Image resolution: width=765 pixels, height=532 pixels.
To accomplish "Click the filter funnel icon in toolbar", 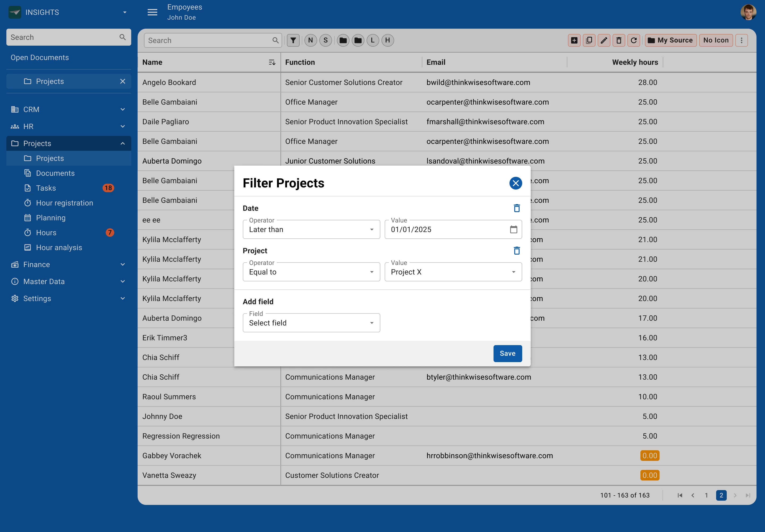I will pyautogui.click(x=293, y=40).
